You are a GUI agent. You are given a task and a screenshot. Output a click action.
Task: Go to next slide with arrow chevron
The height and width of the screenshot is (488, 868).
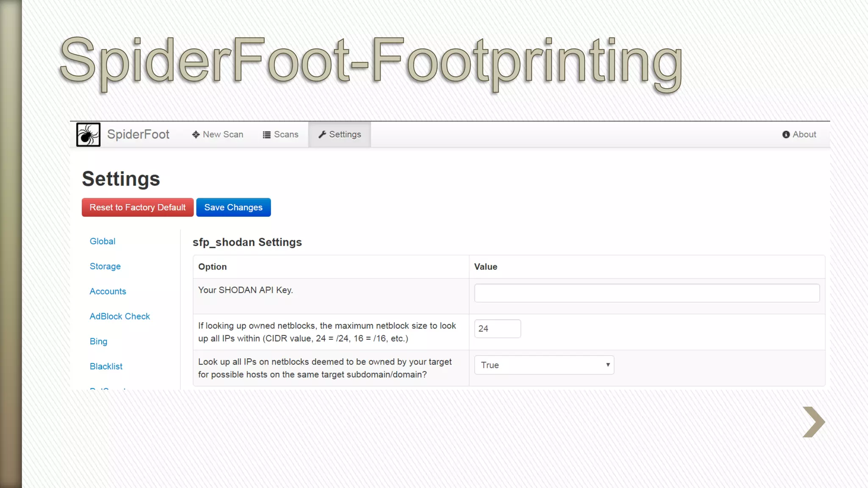point(813,422)
